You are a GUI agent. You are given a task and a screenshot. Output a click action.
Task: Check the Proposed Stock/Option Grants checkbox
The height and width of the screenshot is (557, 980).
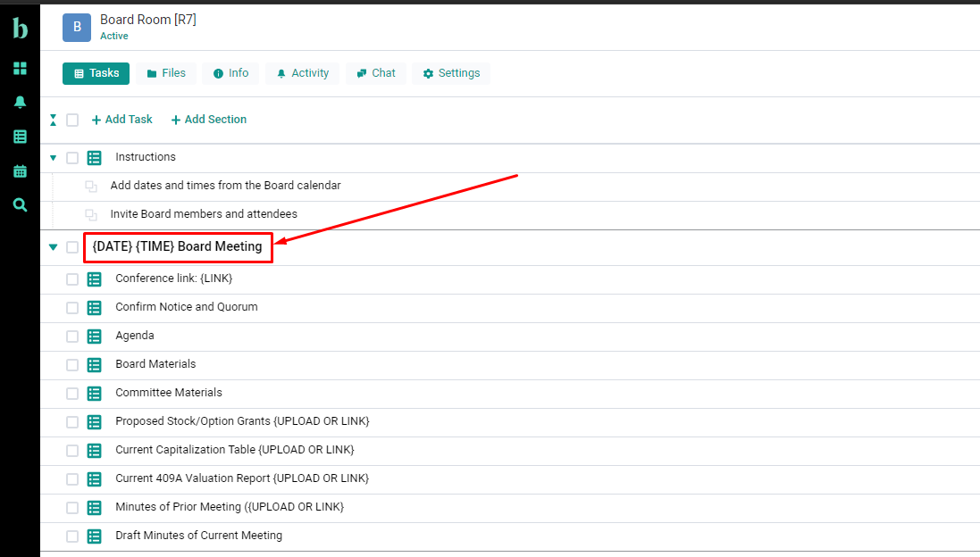coord(72,422)
